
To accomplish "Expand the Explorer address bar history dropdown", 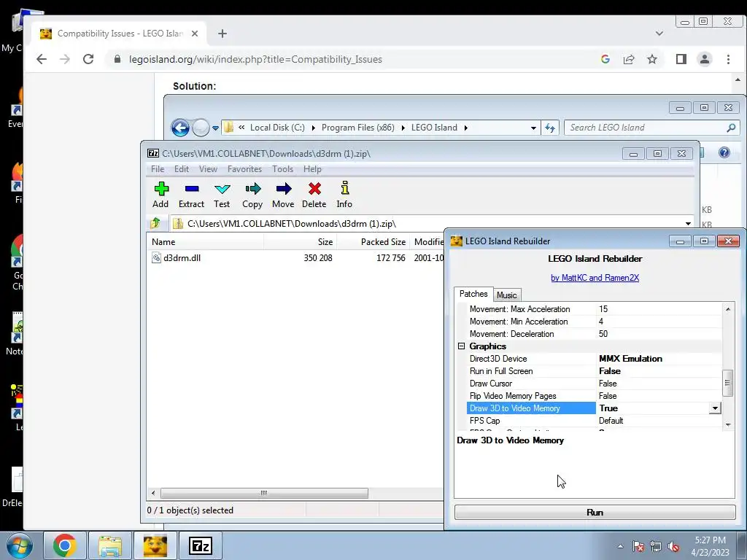I will pyautogui.click(x=533, y=128).
